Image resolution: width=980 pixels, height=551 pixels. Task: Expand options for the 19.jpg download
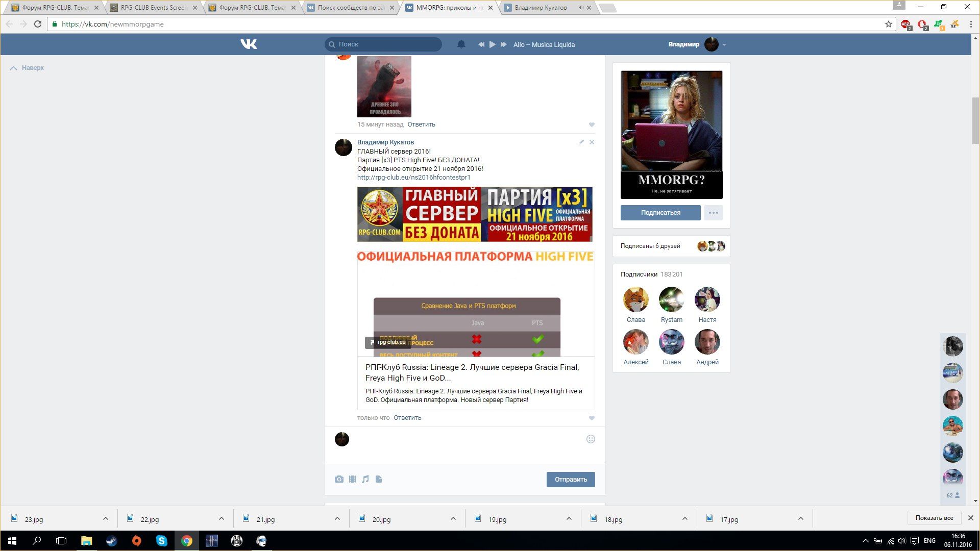pos(569,519)
